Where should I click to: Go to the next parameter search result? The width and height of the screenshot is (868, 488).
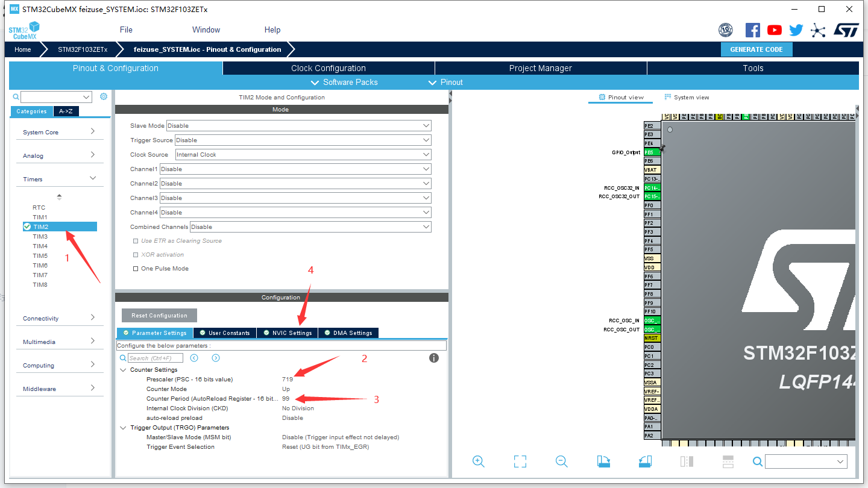[x=216, y=358]
